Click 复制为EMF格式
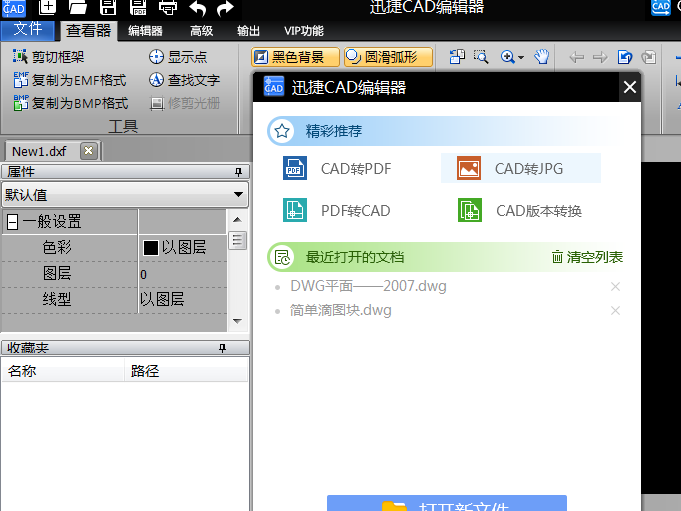 [69, 80]
